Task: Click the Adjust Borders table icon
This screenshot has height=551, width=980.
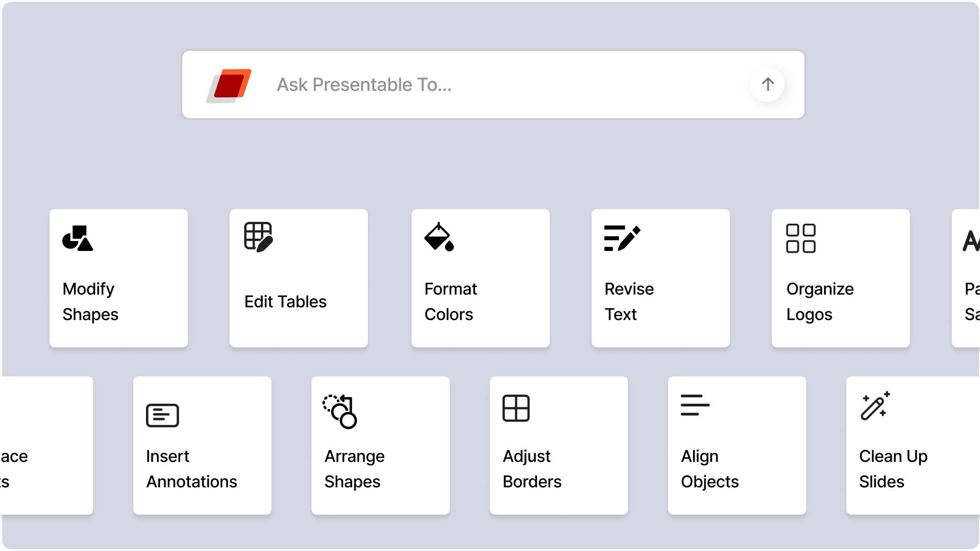Action: tap(516, 409)
